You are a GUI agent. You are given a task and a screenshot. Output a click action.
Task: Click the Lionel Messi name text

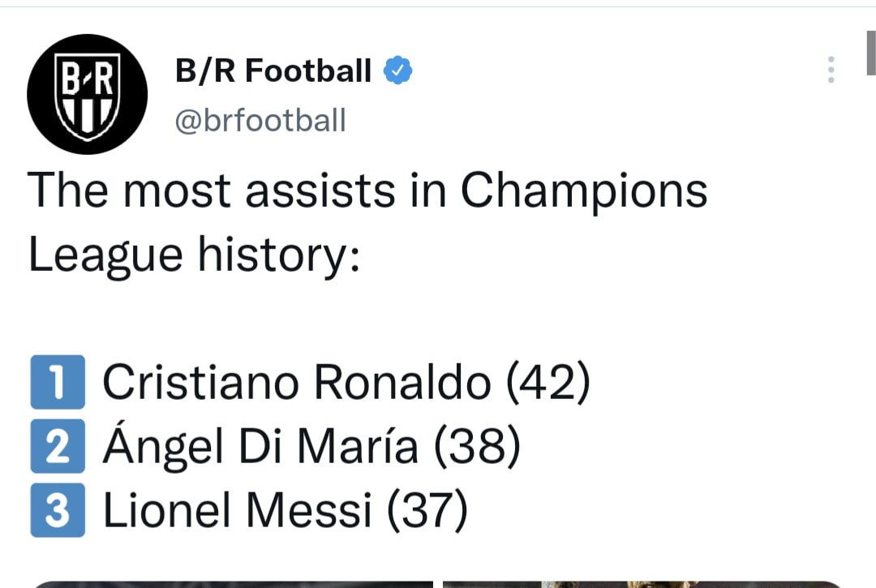click(237, 511)
